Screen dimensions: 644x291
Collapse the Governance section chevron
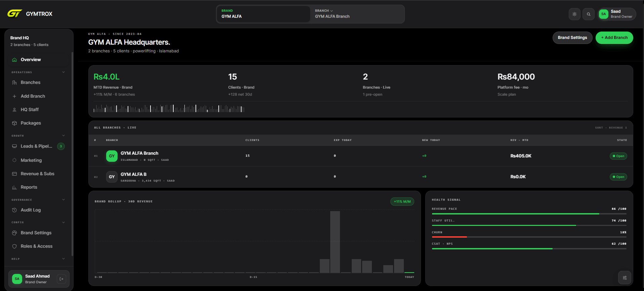pyautogui.click(x=63, y=200)
